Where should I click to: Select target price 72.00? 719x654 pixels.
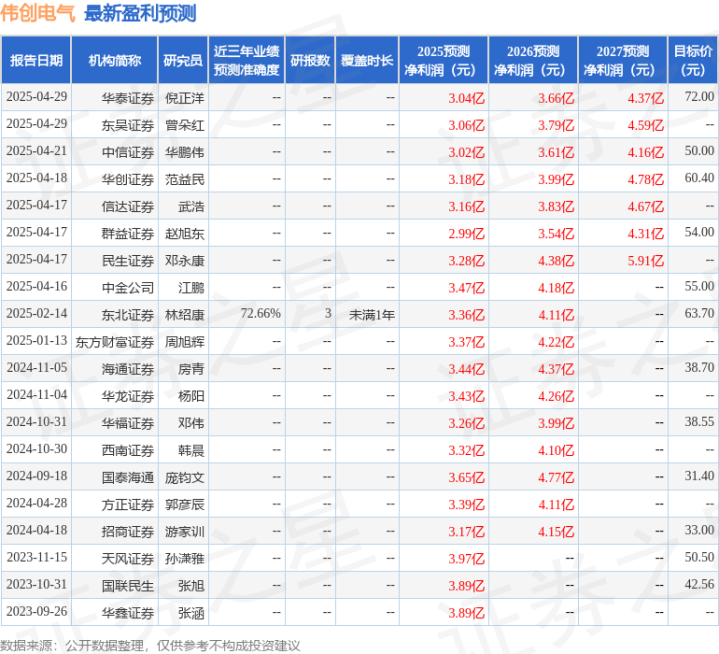coord(699,97)
